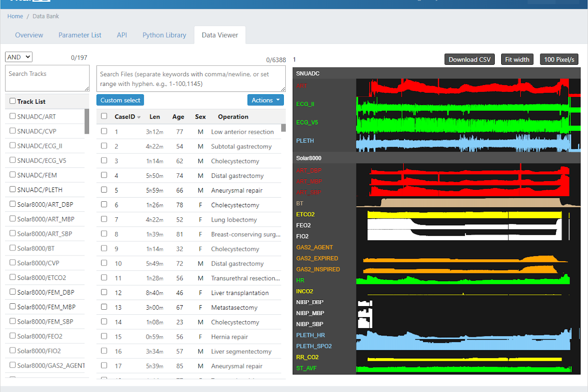This screenshot has width=588, height=392.
Task: Click the NIBP_MBP track label
Action: tap(310, 313)
